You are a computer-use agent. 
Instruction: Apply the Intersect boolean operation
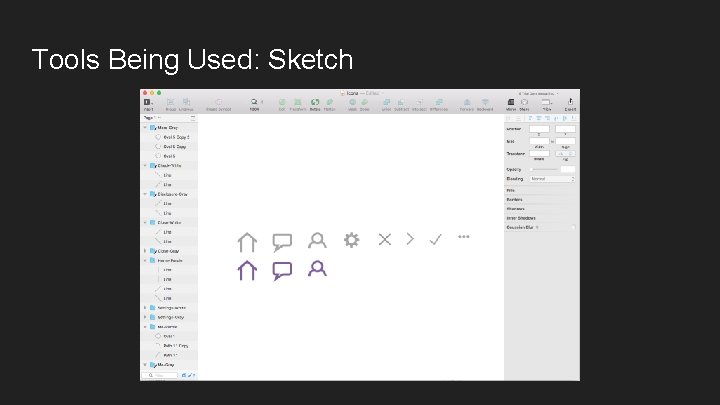[x=419, y=102]
